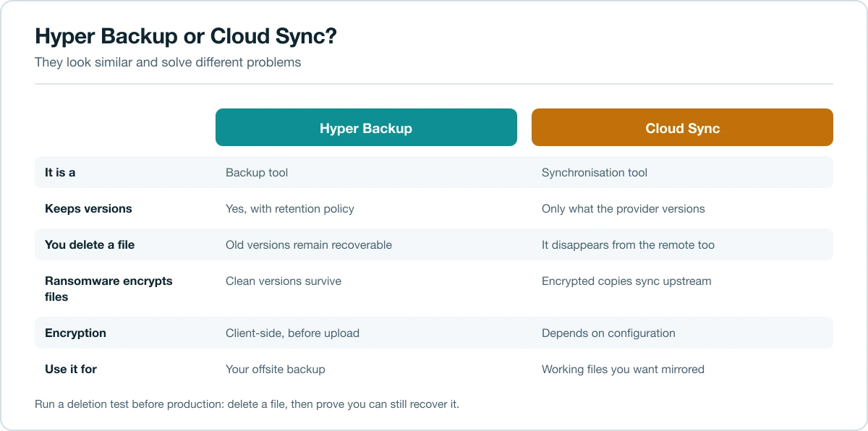Click the 'It is a' row label
Viewport: 868px width, 431px height.
click(x=60, y=173)
